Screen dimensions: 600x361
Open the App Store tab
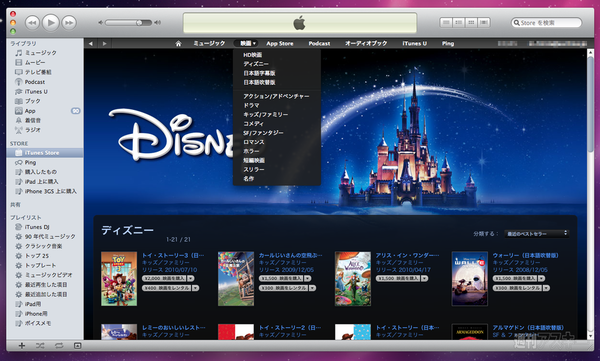pos(280,43)
